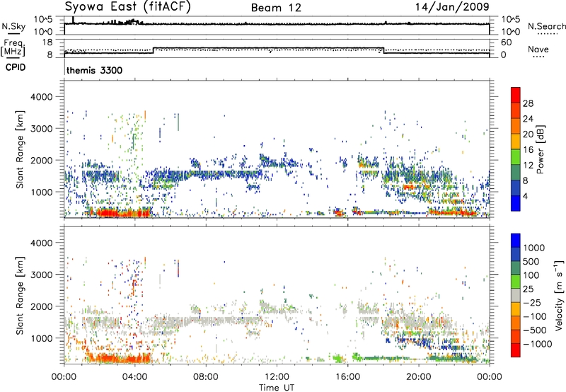This screenshot has height=392, width=566.
Task: Click the '24' label on the Power colorbar
Action: (x=528, y=119)
